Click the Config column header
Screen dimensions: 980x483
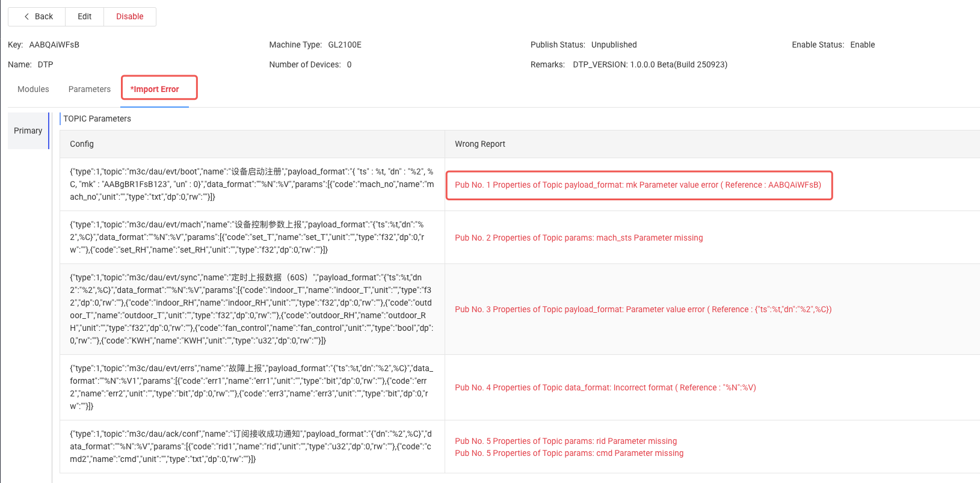click(82, 144)
